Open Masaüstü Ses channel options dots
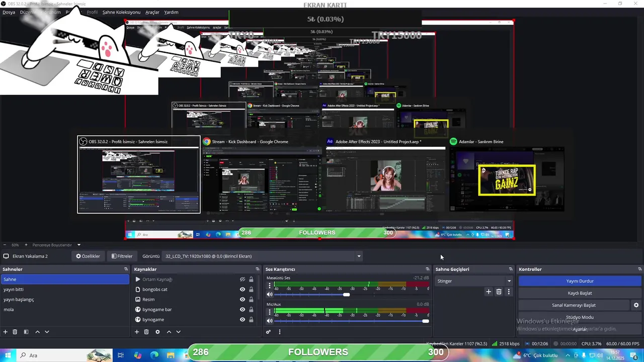Viewport: 644px width, 362px height. 270,286
